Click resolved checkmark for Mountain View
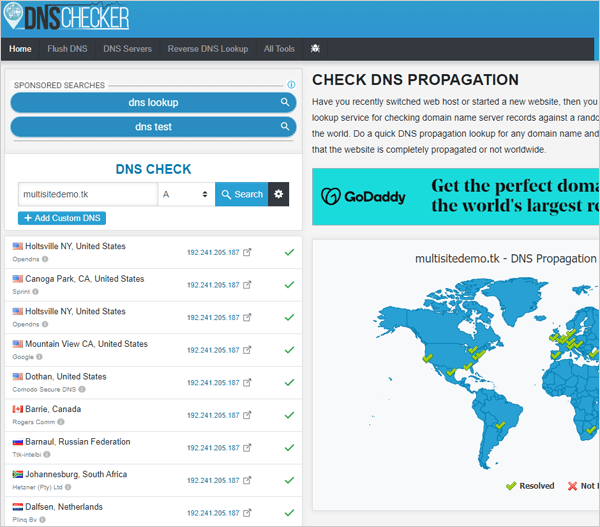This screenshot has height=527, width=600. tap(290, 350)
